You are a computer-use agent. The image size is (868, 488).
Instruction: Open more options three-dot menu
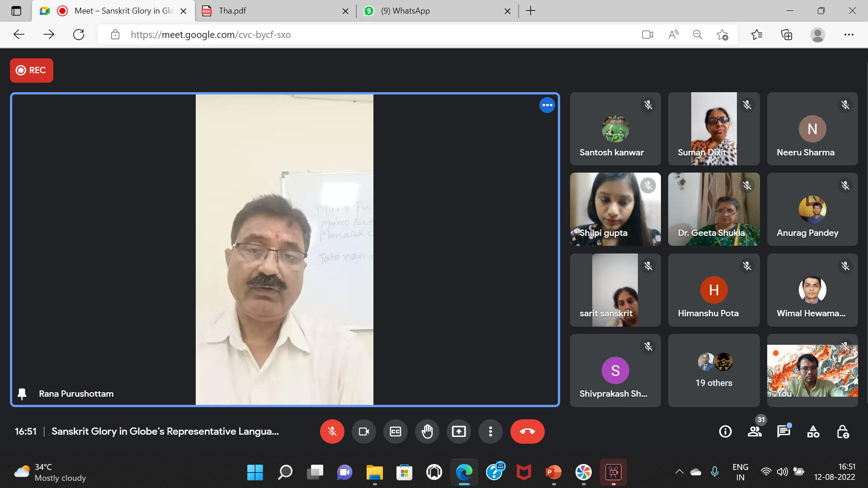[x=490, y=432]
